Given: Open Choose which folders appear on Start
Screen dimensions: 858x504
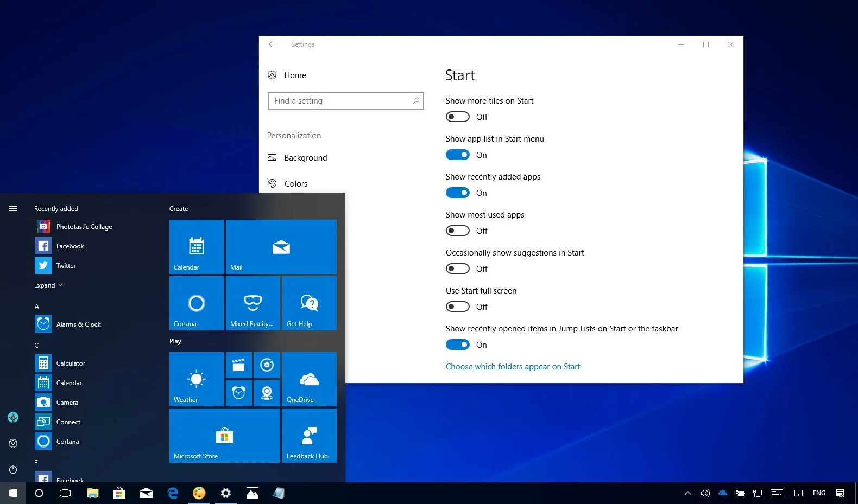Looking at the screenshot, I should (513, 367).
